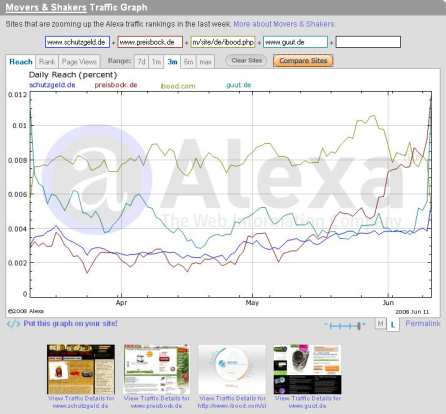Click the May label on the x-axis
Image resolution: width=446 pixels, height=414 pixels.
[252, 303]
